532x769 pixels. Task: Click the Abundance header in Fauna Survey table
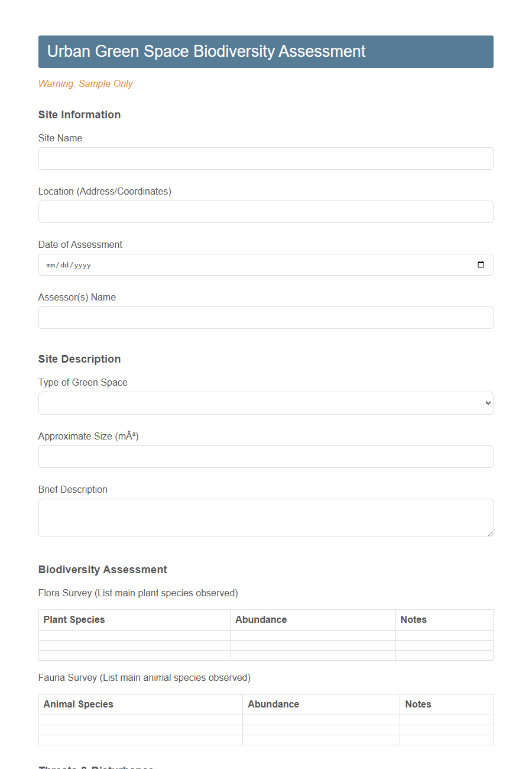(273, 704)
